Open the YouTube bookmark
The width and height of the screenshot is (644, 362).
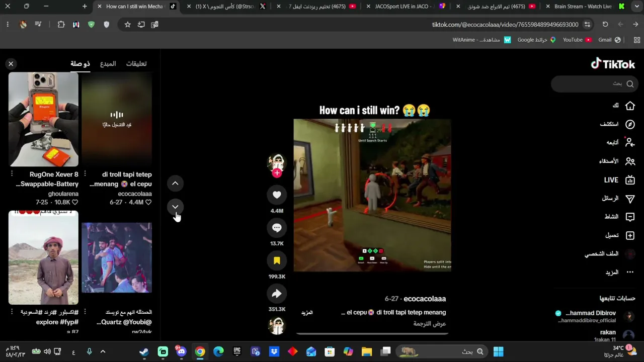(577, 40)
